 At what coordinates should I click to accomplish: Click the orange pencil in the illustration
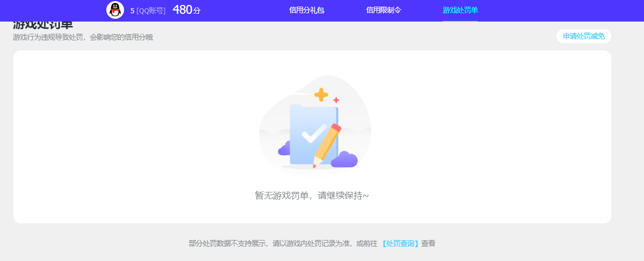tap(327, 145)
